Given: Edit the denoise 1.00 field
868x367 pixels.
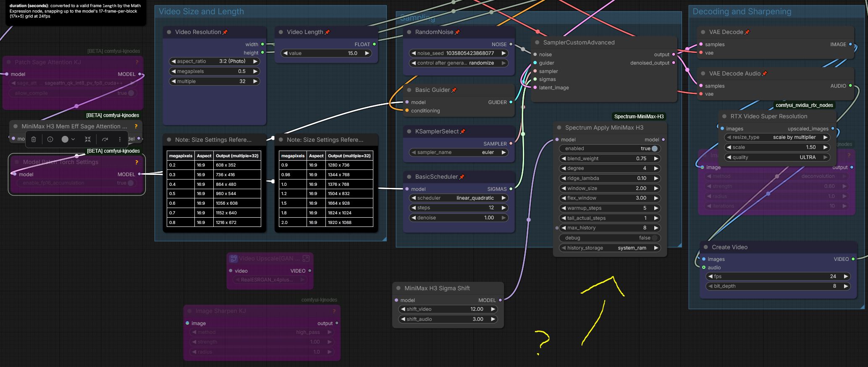Looking at the screenshot, I should (459, 218).
